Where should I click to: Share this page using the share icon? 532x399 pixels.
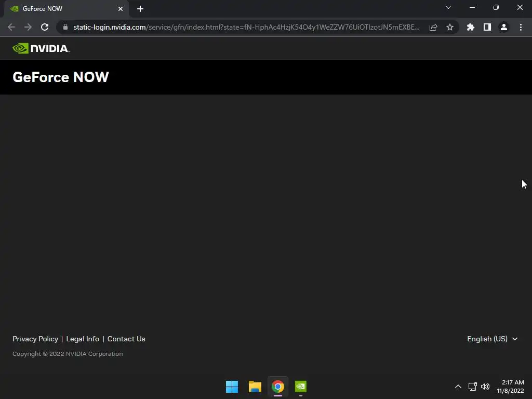tap(433, 27)
